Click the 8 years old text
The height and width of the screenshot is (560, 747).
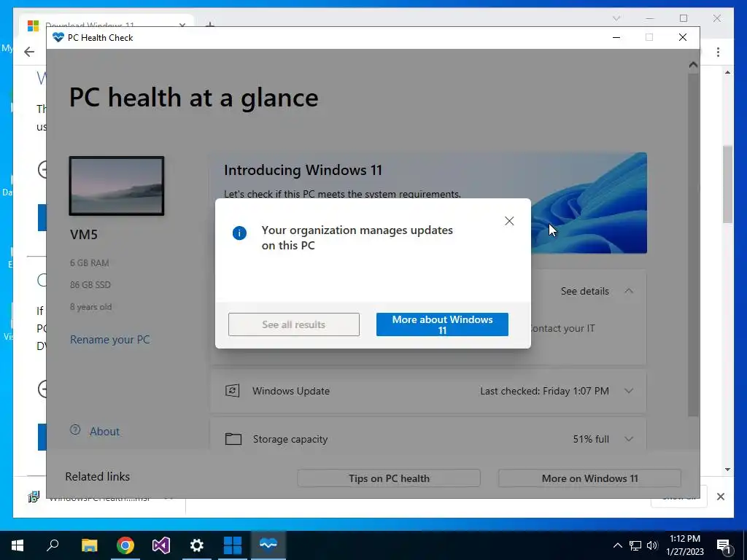pos(91,307)
